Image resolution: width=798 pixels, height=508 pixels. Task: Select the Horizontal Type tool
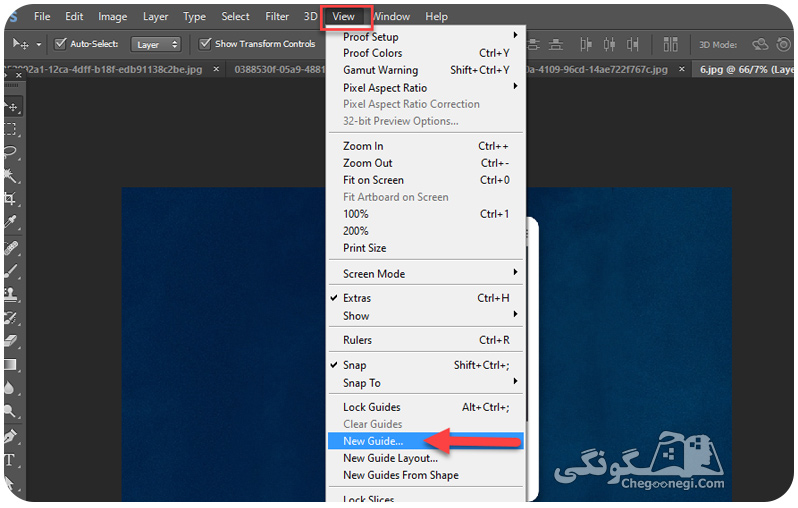(10, 460)
